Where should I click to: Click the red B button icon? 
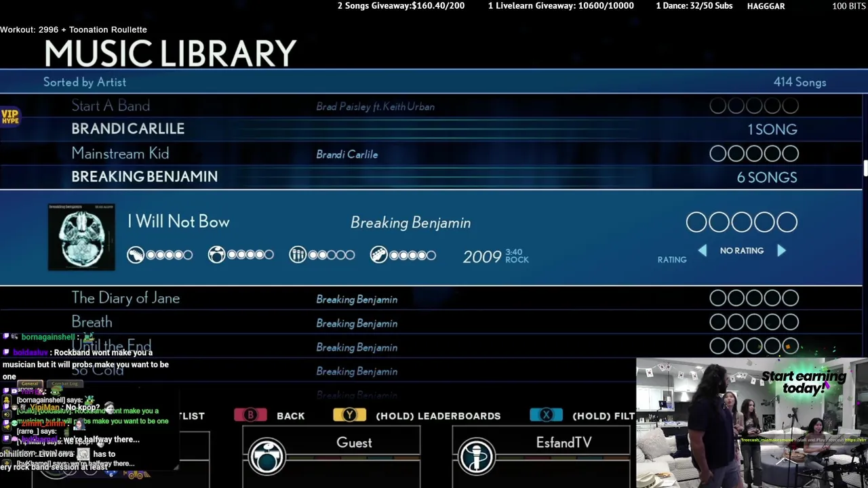click(x=250, y=415)
